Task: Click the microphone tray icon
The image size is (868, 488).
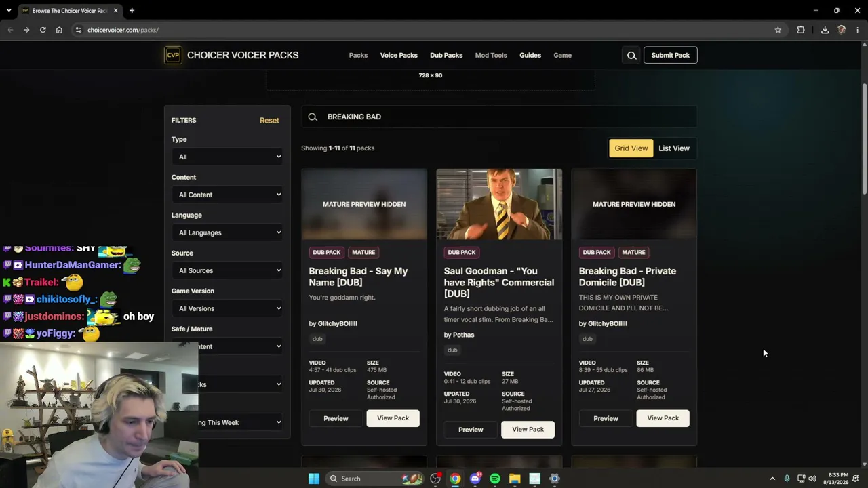Action: tap(787, 479)
